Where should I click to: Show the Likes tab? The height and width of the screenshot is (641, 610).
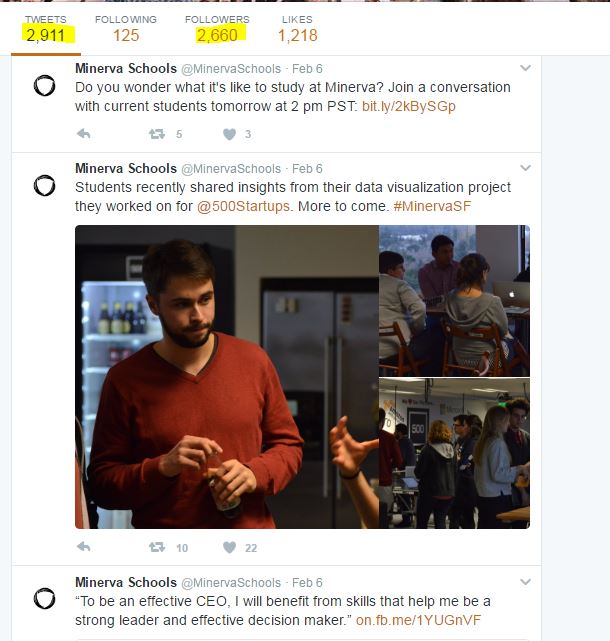297,28
